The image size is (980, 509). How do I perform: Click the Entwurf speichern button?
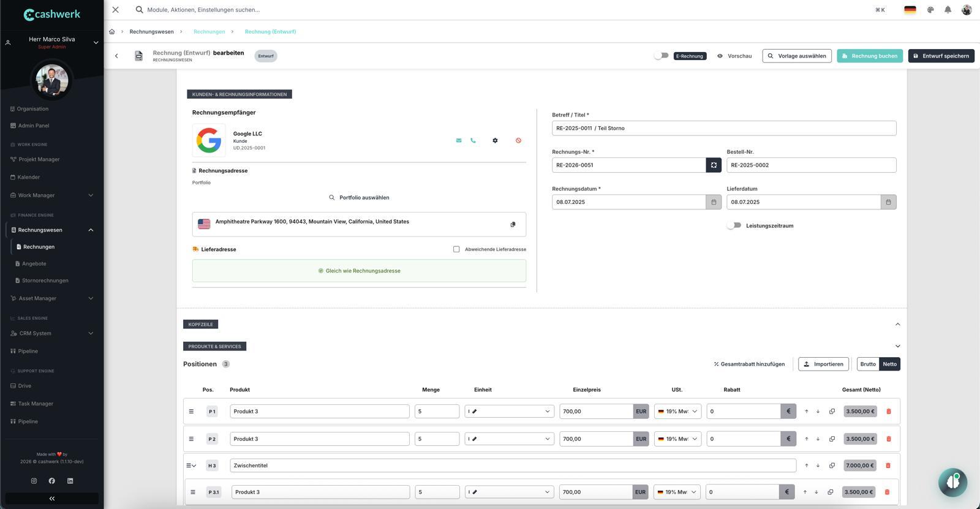[941, 56]
